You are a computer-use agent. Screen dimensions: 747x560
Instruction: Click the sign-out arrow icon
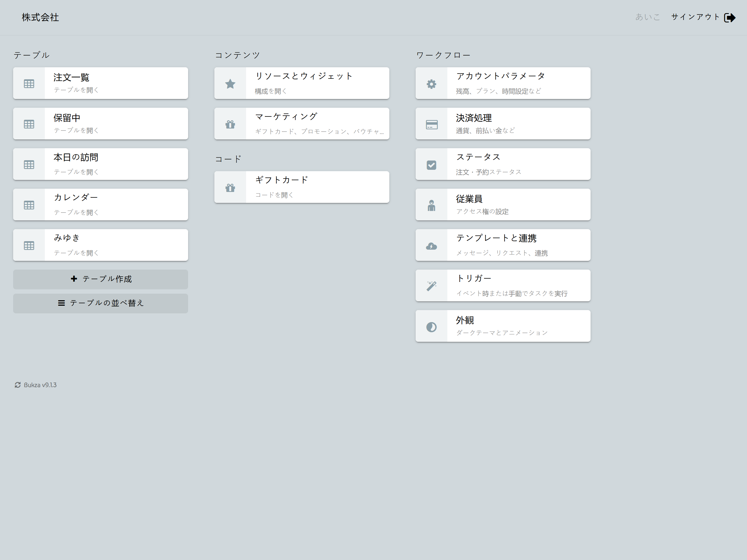730,17
